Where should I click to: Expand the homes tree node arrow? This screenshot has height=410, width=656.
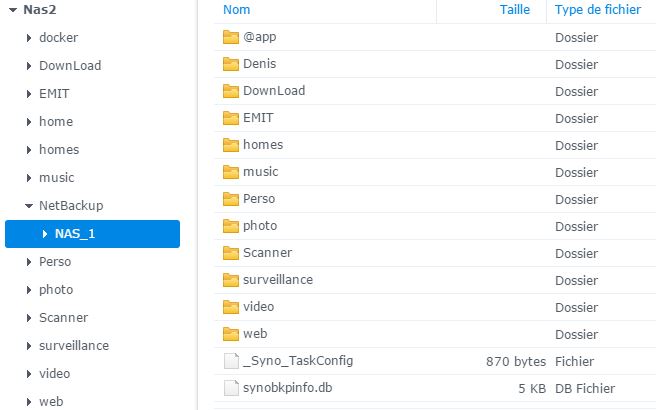coord(28,150)
